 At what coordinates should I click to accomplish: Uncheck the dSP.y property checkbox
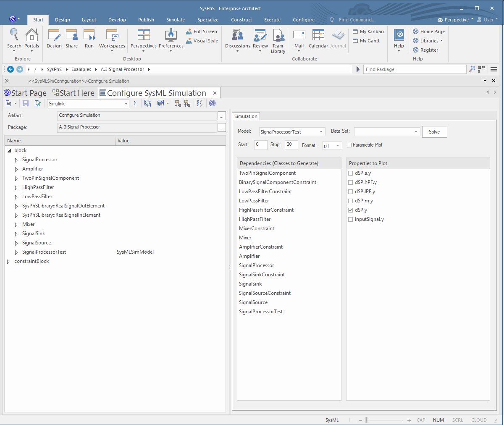(x=350, y=210)
